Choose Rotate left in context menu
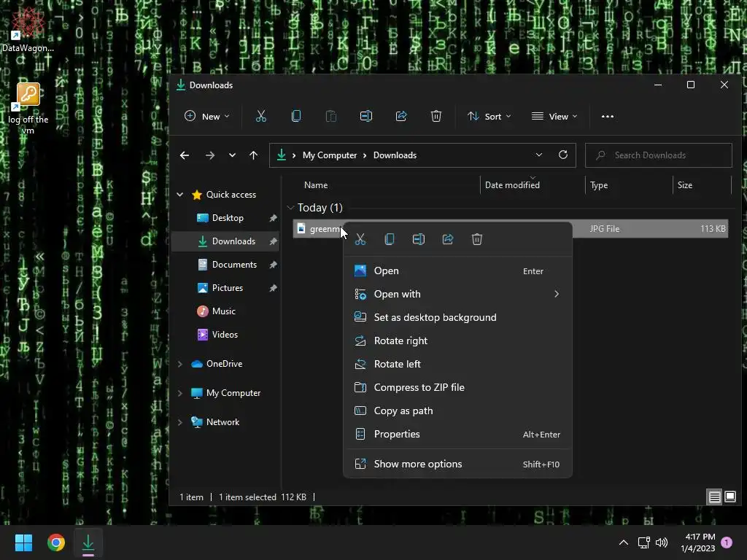The width and height of the screenshot is (747, 560). pyautogui.click(x=457, y=365)
